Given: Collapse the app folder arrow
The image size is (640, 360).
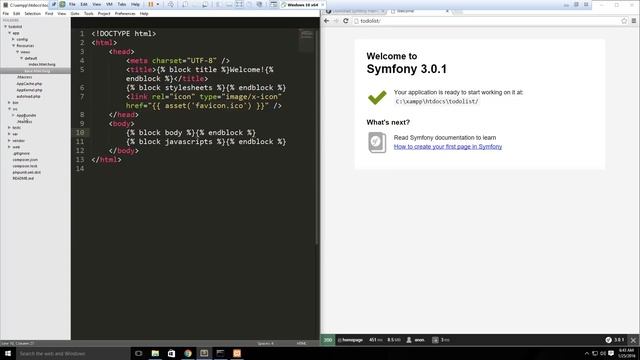Looking at the screenshot, I should [9, 33].
